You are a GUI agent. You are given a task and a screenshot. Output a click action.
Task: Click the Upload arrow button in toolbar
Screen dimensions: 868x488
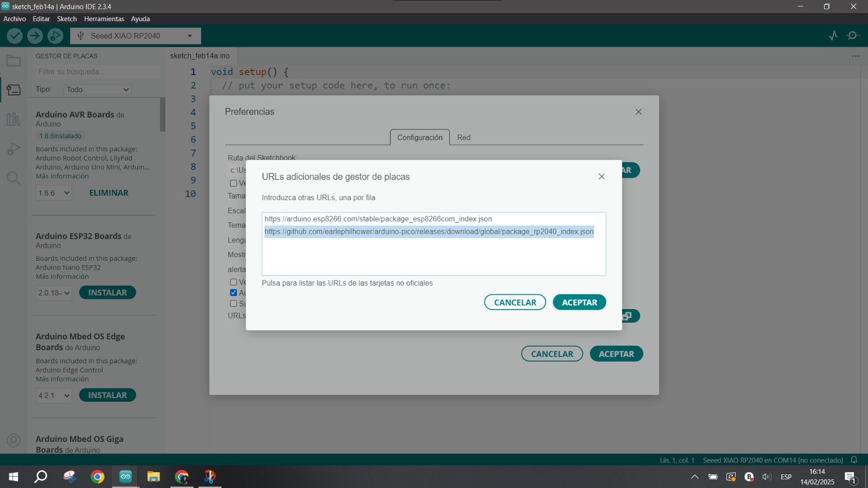pyautogui.click(x=35, y=36)
